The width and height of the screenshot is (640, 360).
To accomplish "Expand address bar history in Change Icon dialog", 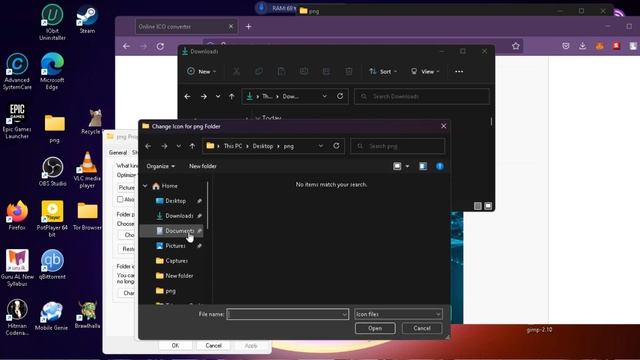I will 321,146.
